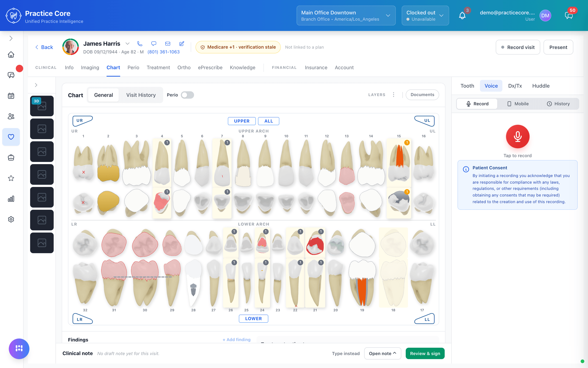Open the Clocked out status dropdown
588x368 pixels.
pos(425,16)
